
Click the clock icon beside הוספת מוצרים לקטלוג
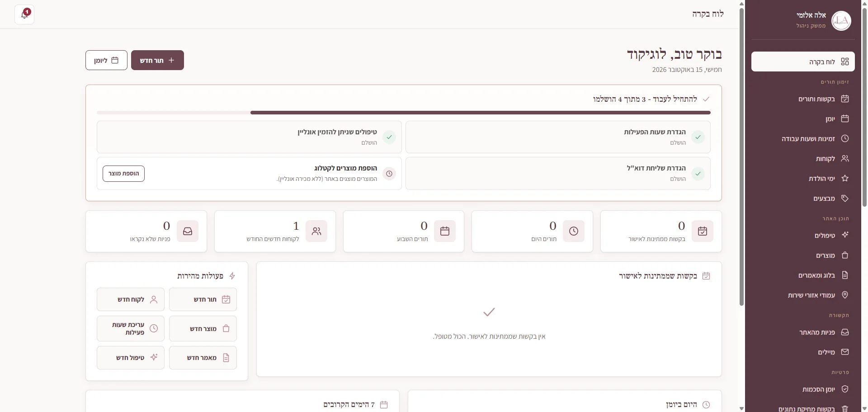[389, 174]
